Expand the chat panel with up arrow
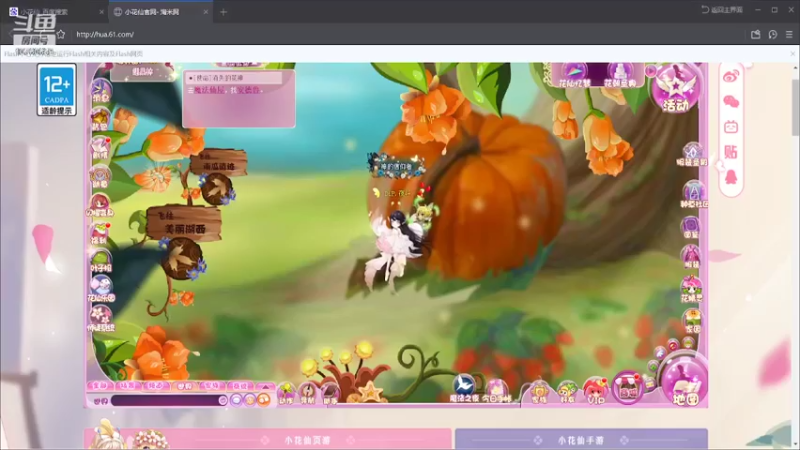 tap(265, 386)
